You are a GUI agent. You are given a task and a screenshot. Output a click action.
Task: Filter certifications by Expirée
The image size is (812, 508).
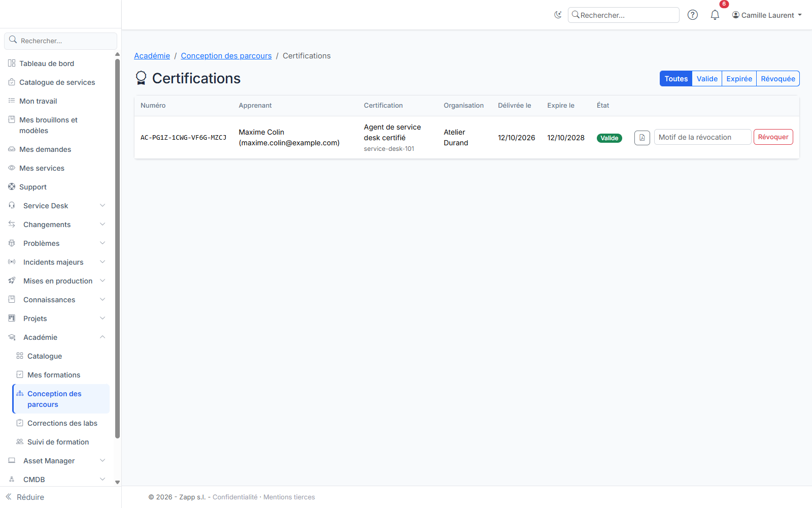(739, 79)
